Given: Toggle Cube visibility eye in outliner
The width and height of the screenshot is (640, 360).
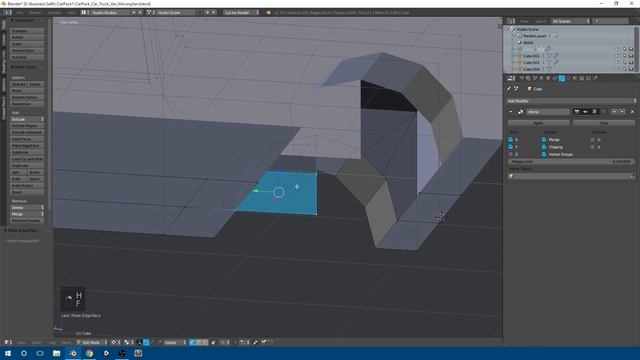Looking at the screenshot, I should 618,49.
